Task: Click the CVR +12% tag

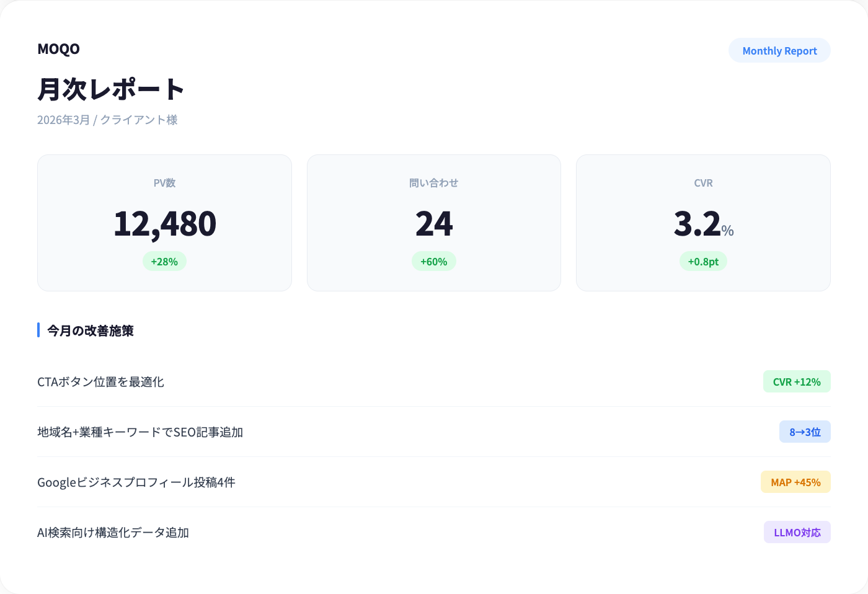Action: (797, 382)
